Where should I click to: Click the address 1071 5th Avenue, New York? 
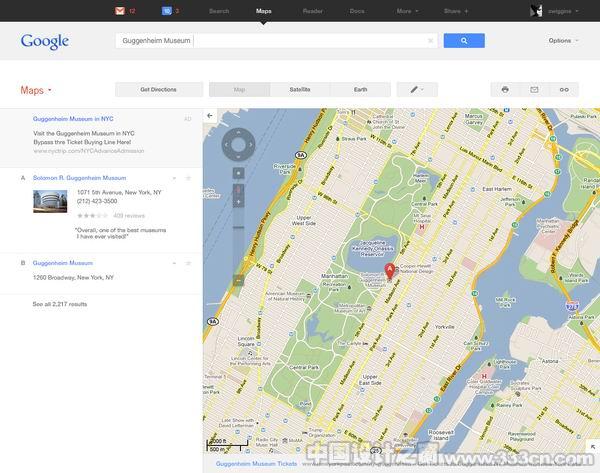[x=119, y=192]
